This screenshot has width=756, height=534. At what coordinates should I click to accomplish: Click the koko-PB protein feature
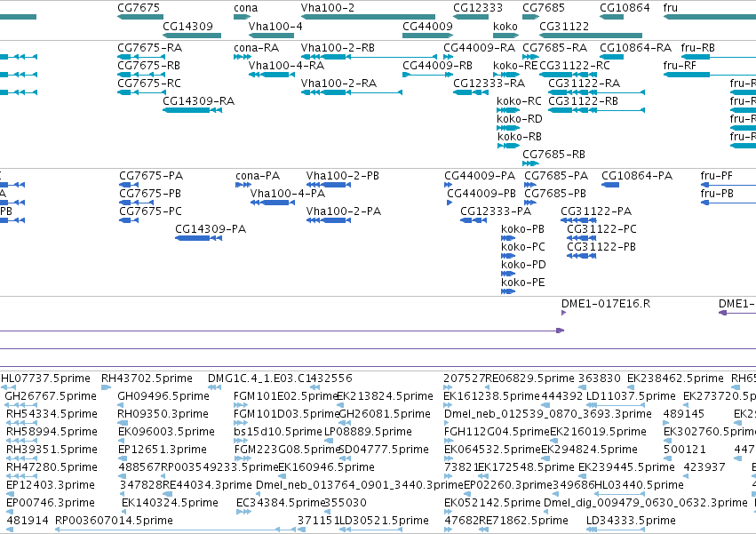pyautogui.click(x=508, y=238)
